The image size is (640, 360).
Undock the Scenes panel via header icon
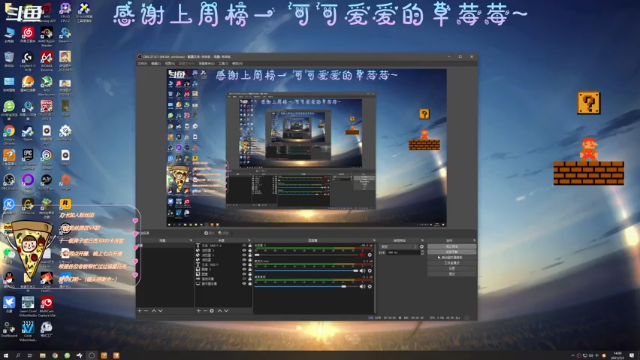(191, 240)
